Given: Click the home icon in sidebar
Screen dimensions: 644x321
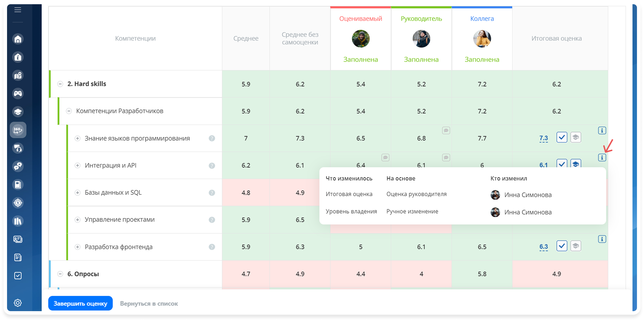Looking at the screenshot, I should click(18, 39).
